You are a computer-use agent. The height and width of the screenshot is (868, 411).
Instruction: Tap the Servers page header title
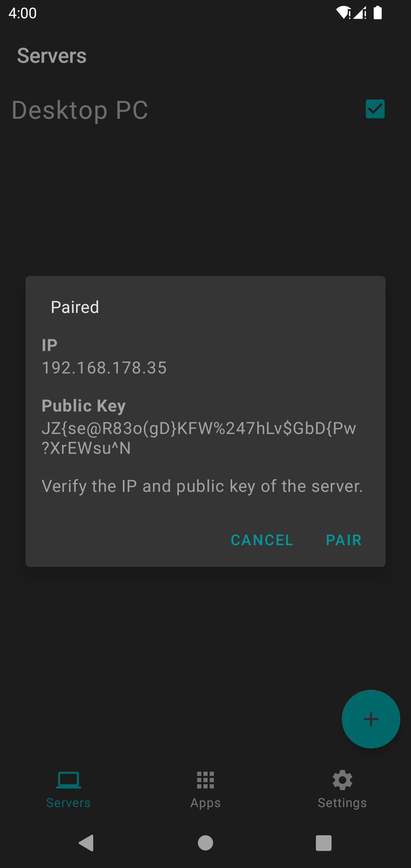[52, 56]
